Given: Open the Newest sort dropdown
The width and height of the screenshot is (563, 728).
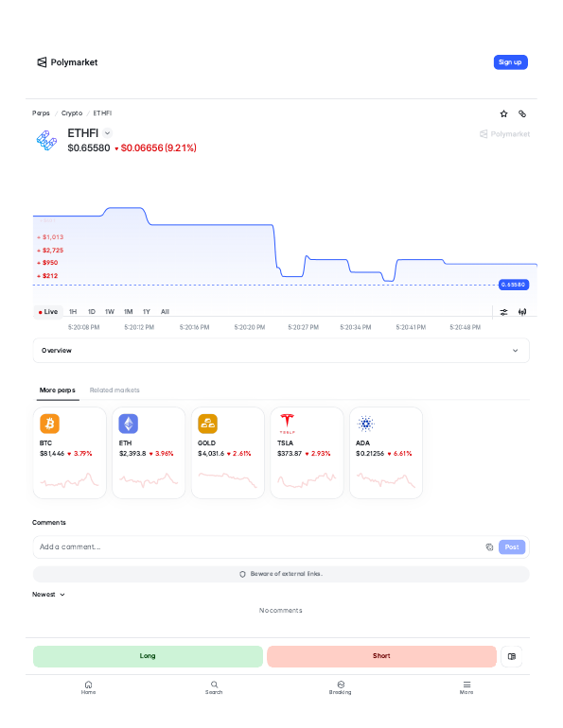Looking at the screenshot, I should 48,595.
